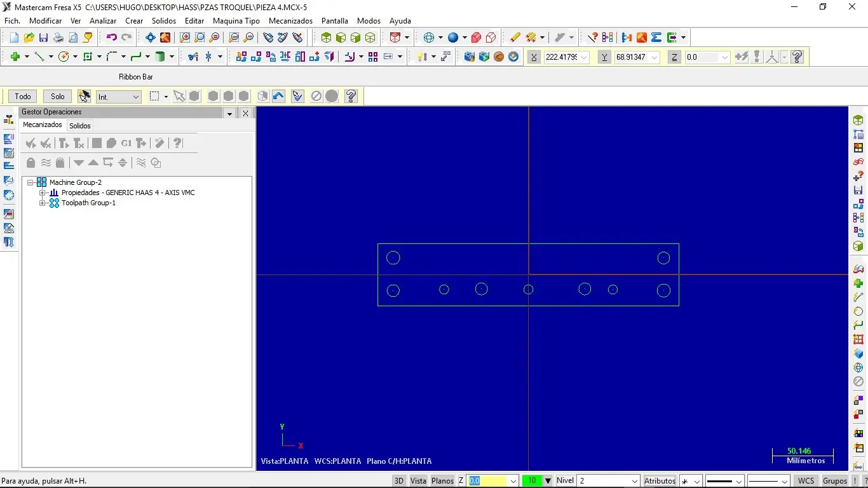Screen dimensions: 868x488
Task: Click the Create line icon
Action: 39,57
